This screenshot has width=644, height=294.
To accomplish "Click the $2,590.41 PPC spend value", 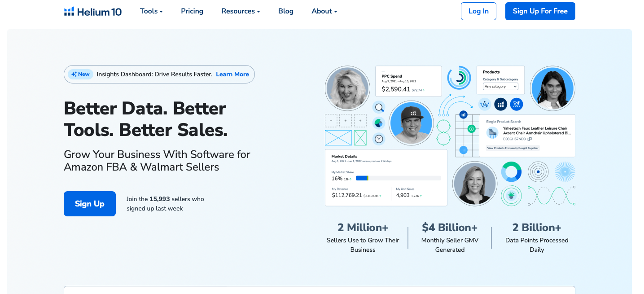I will (x=396, y=89).
